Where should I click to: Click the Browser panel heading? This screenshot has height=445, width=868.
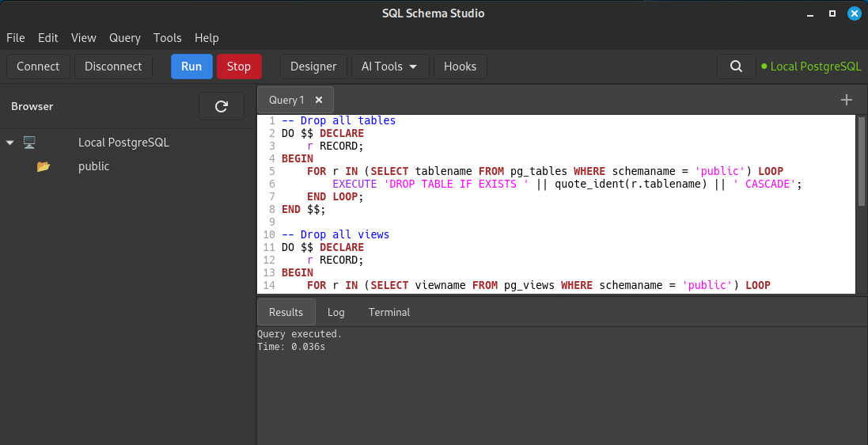(x=32, y=106)
